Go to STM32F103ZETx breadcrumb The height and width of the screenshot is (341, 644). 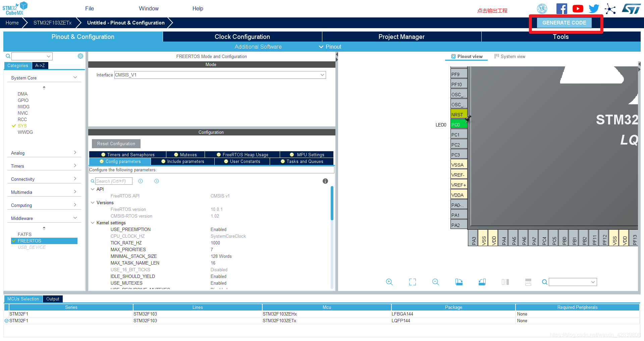(52, 23)
